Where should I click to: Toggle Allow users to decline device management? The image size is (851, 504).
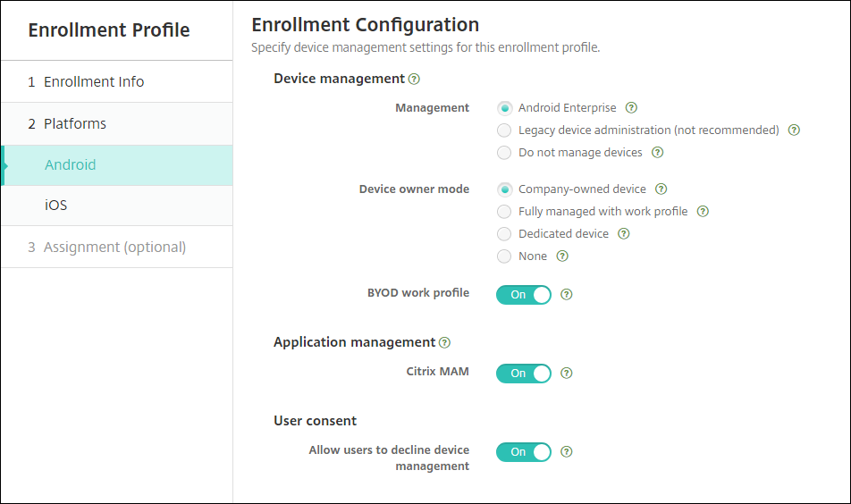(x=524, y=452)
